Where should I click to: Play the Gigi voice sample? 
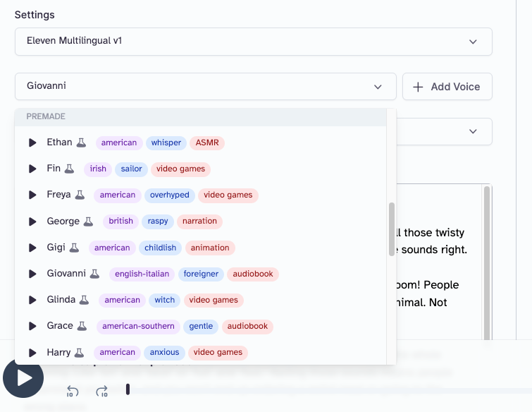32,248
